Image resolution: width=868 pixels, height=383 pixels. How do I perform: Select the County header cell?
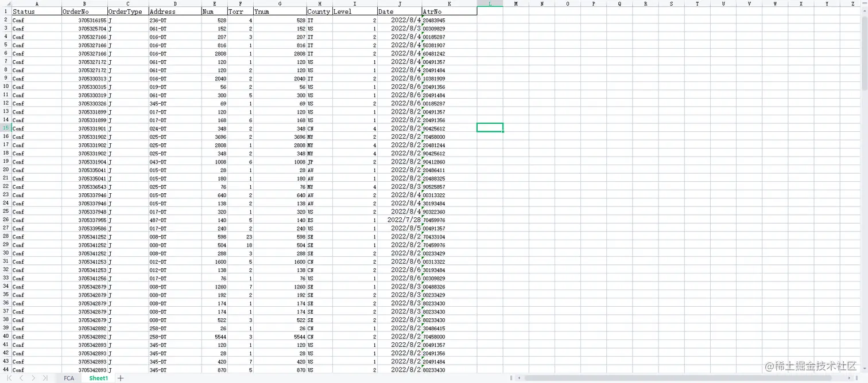click(319, 11)
